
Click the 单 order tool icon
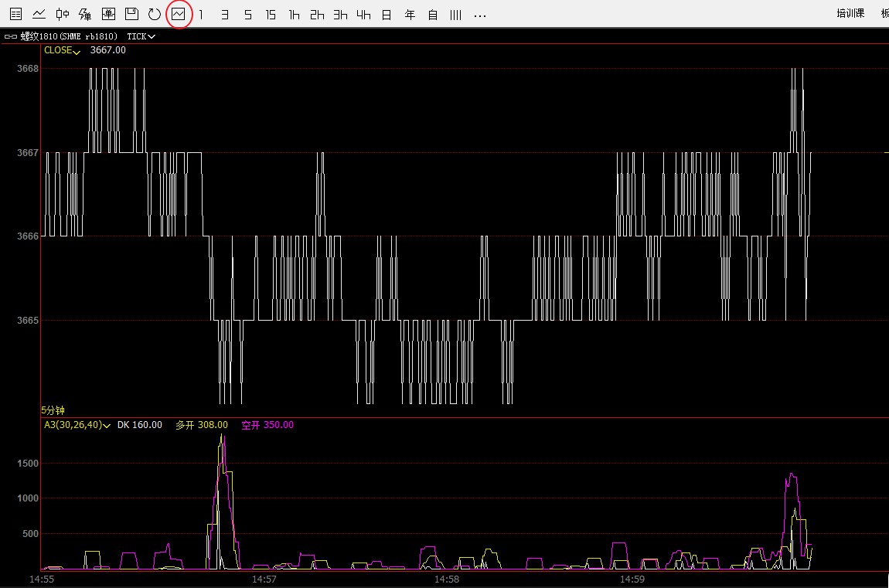tap(108, 14)
